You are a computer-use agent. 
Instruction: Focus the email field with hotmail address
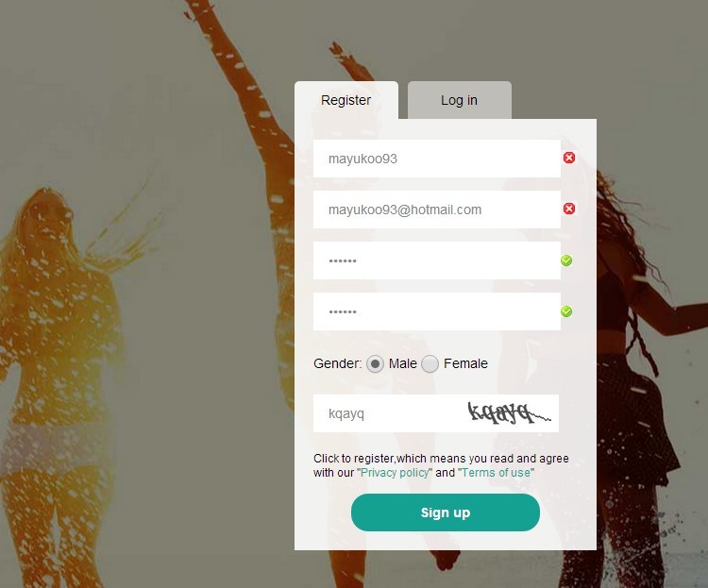pyautogui.click(x=437, y=210)
